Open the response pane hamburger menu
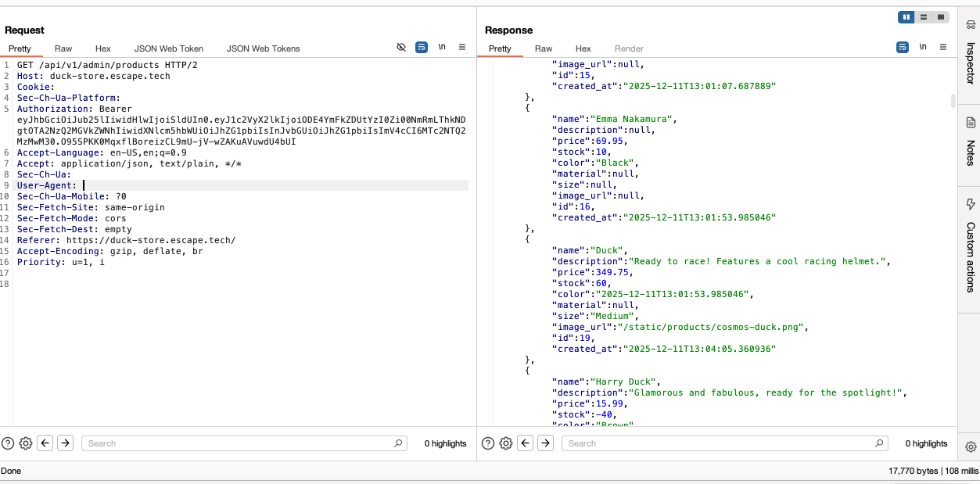This screenshot has width=980, height=484. click(x=943, y=47)
